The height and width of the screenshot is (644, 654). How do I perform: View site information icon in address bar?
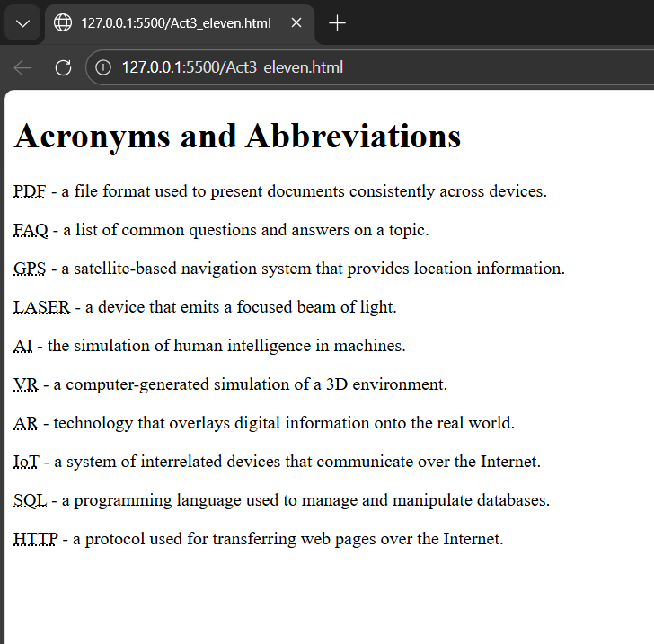point(103,67)
